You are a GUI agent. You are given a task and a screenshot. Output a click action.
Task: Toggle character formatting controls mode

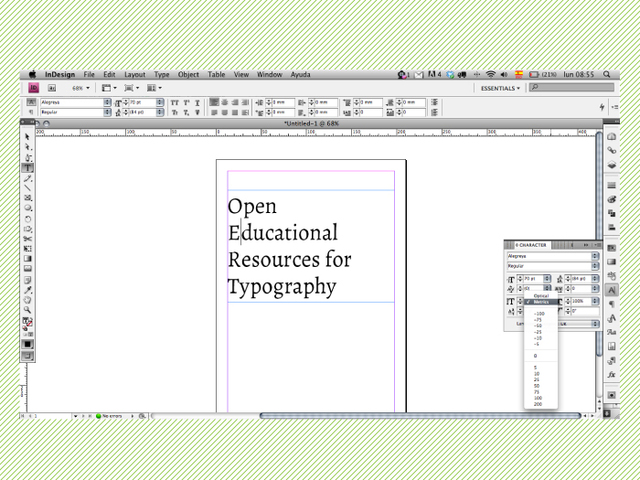[x=31, y=102]
